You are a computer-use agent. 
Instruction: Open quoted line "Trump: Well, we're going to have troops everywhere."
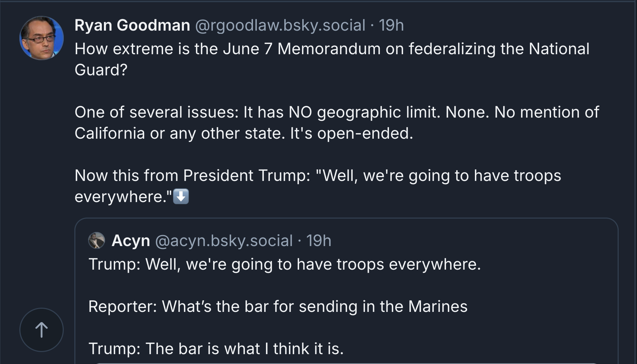tap(284, 264)
